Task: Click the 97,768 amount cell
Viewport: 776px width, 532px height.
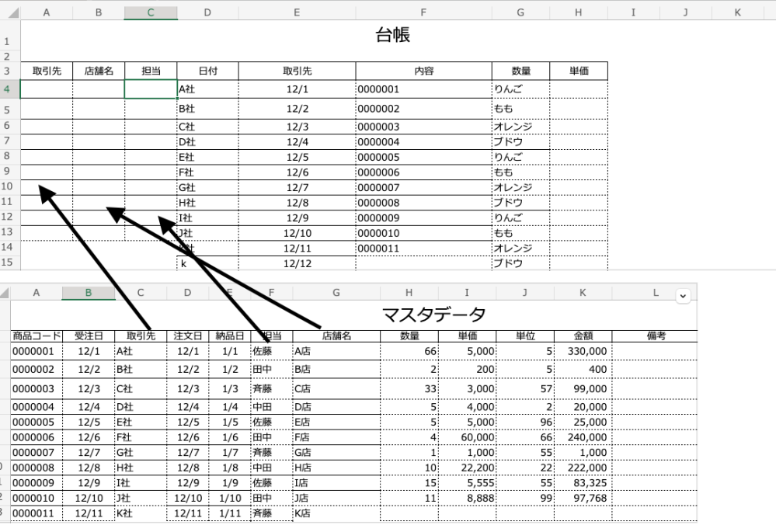Action: 582,498
